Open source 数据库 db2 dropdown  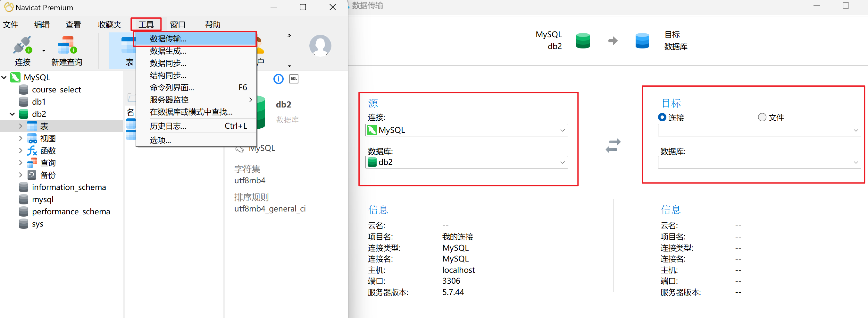pyautogui.click(x=466, y=162)
